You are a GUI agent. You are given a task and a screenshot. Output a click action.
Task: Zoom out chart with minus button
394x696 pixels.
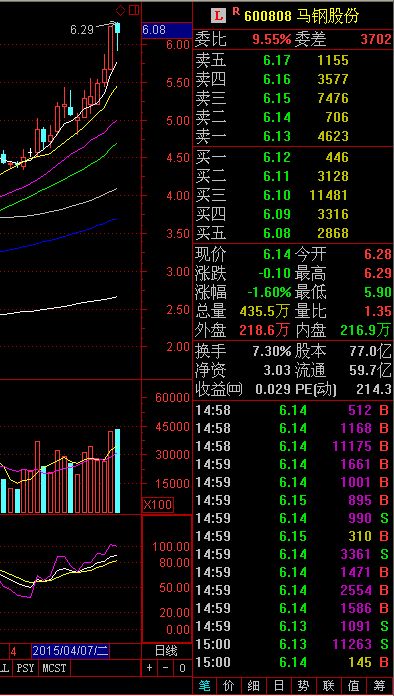166,668
